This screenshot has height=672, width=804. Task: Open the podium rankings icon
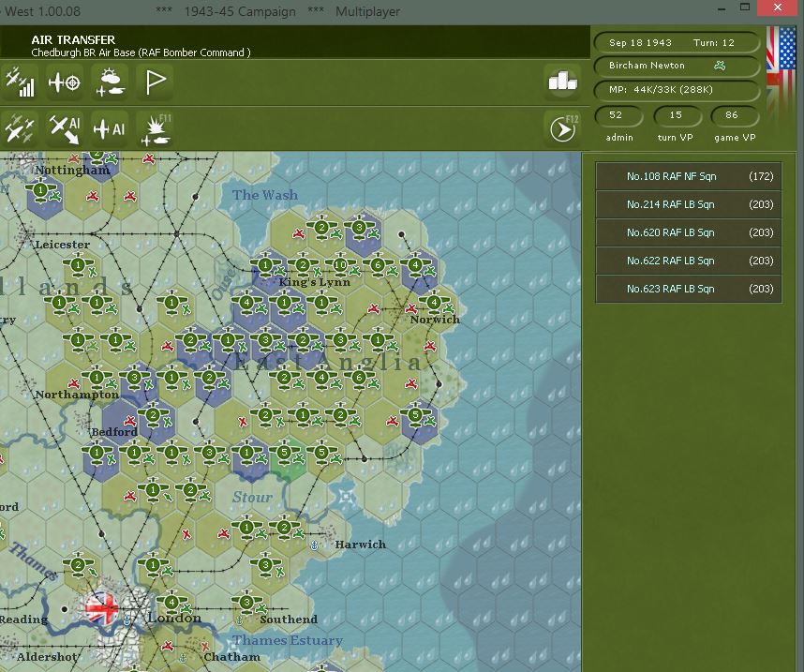pyautogui.click(x=562, y=82)
